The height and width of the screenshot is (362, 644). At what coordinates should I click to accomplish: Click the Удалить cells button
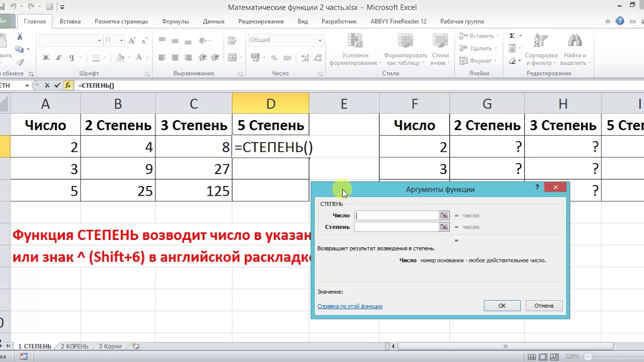point(478,49)
